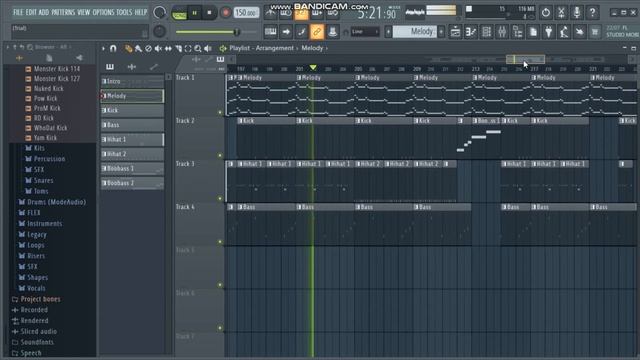This screenshot has height=360, width=640.
Task: Open the Tools menu
Action: (x=124, y=12)
